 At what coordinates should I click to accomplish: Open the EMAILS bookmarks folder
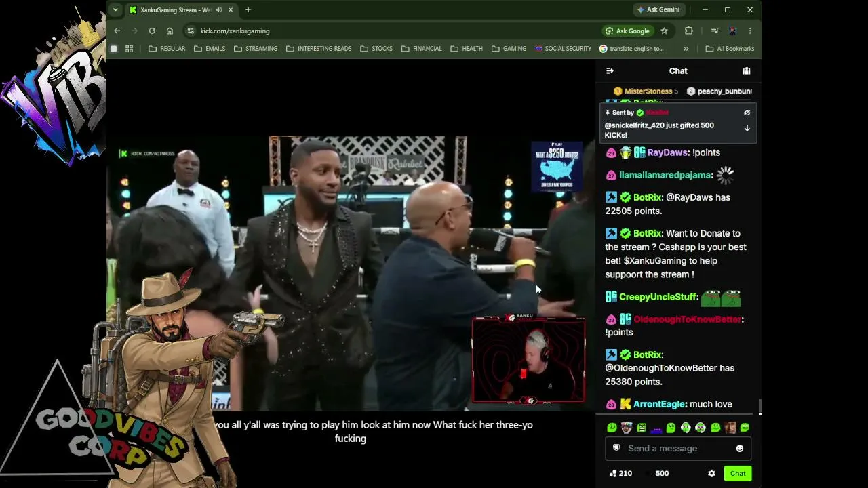210,49
